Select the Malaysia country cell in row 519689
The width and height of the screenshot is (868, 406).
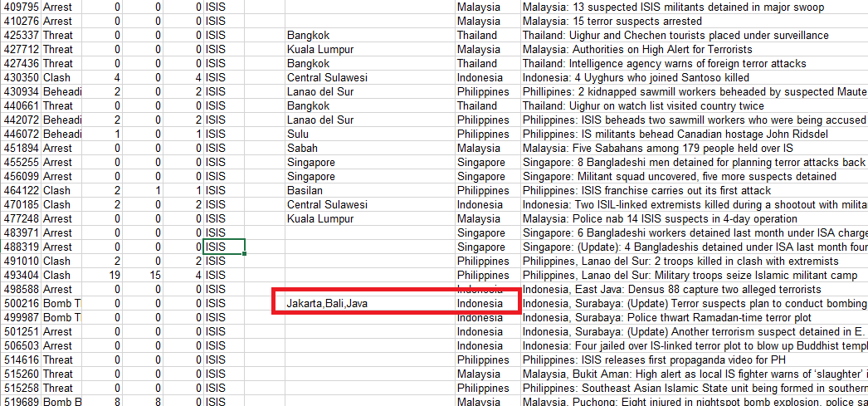(487, 402)
